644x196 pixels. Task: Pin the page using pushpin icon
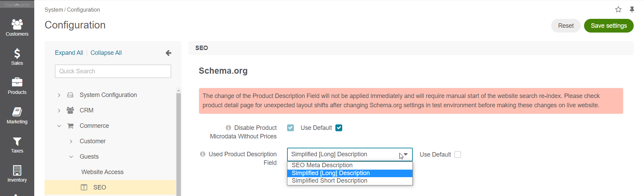tap(632, 10)
